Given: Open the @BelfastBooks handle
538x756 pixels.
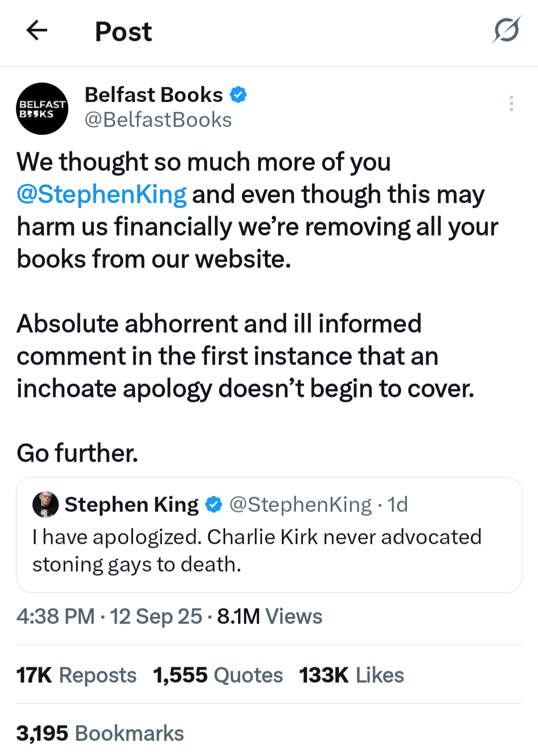Looking at the screenshot, I should [x=158, y=120].
